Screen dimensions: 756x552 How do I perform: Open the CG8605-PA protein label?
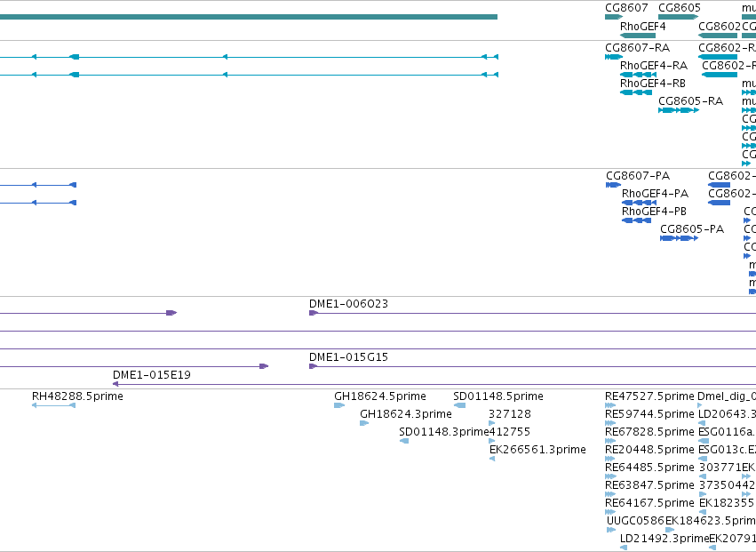(692, 229)
